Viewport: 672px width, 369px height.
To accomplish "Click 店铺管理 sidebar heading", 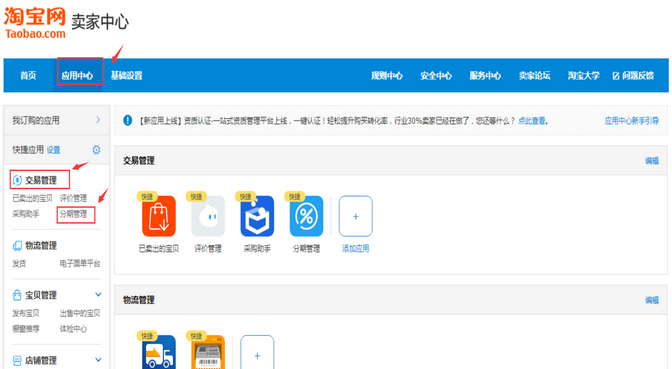I will point(41,360).
